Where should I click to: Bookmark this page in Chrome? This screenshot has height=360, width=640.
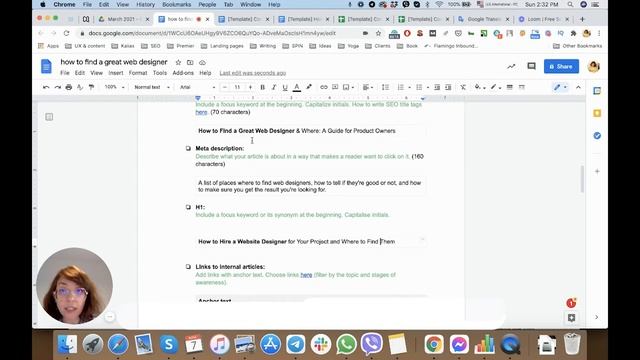378,33
